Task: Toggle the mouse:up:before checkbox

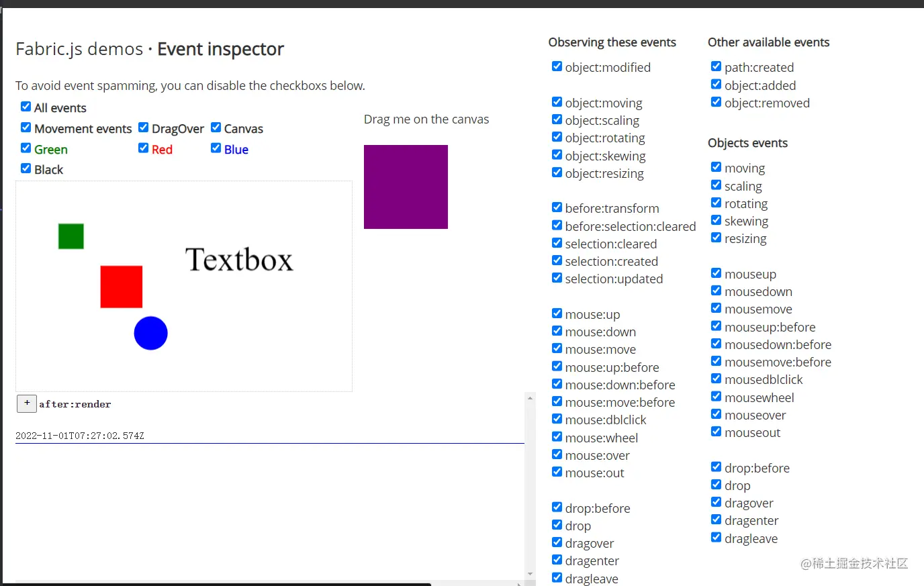Action: pyautogui.click(x=557, y=367)
